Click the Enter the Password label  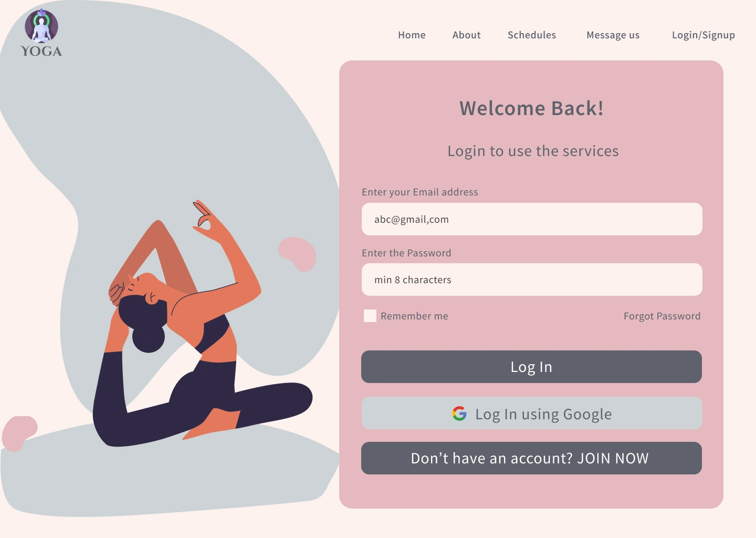pyautogui.click(x=406, y=253)
